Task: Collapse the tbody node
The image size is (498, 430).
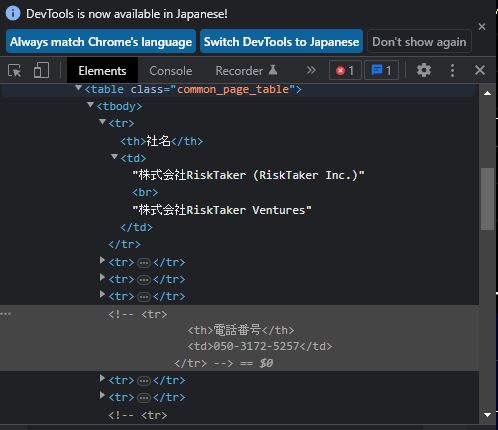Action: point(90,105)
